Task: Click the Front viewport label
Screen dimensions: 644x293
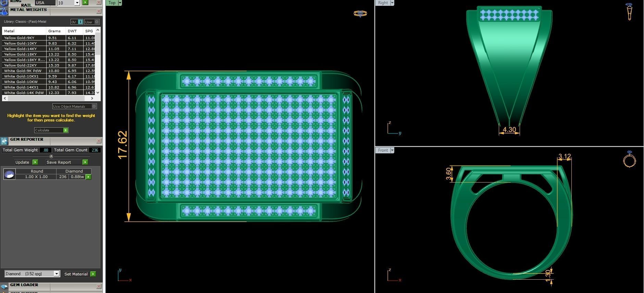Action: pos(383,150)
